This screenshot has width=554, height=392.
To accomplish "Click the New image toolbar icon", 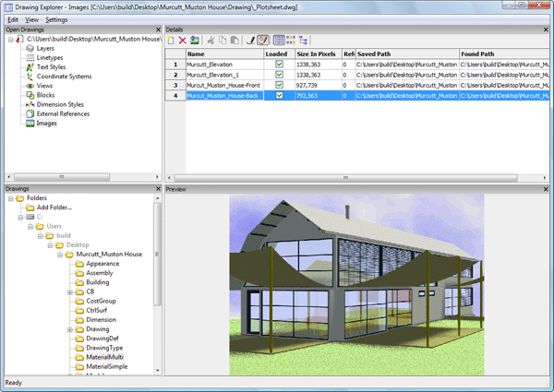I will [171, 41].
